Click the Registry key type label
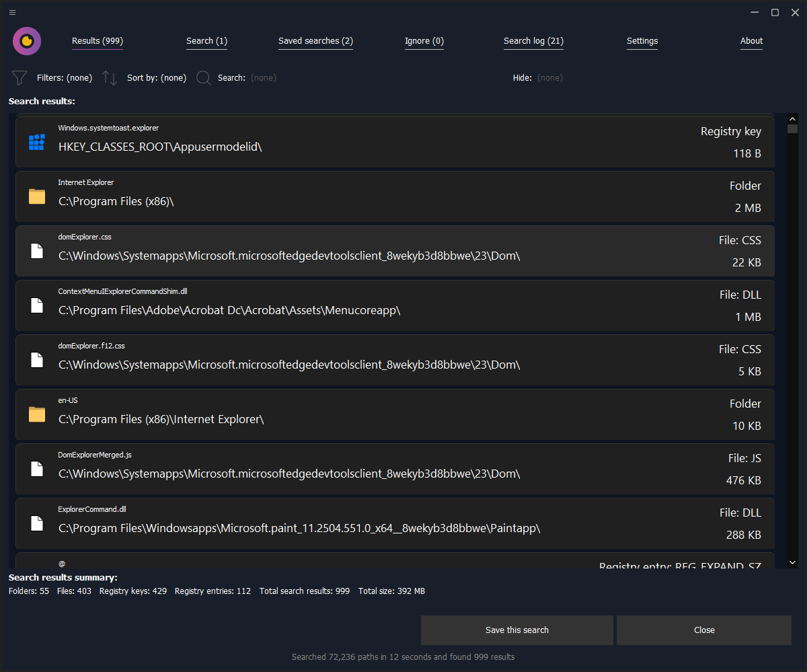Image resolution: width=807 pixels, height=672 pixels. coord(731,131)
